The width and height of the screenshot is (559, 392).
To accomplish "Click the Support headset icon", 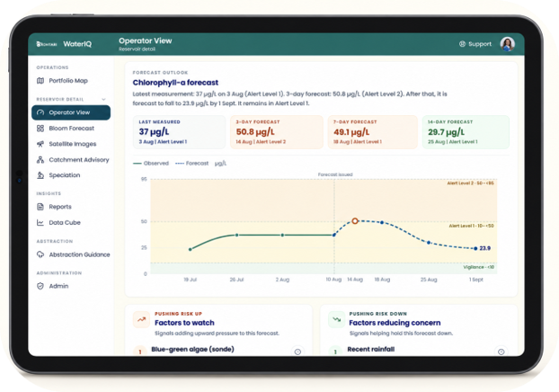I will pyautogui.click(x=462, y=44).
